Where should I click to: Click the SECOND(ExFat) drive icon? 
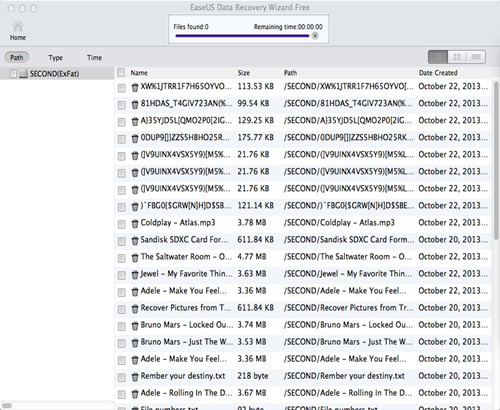23,74
